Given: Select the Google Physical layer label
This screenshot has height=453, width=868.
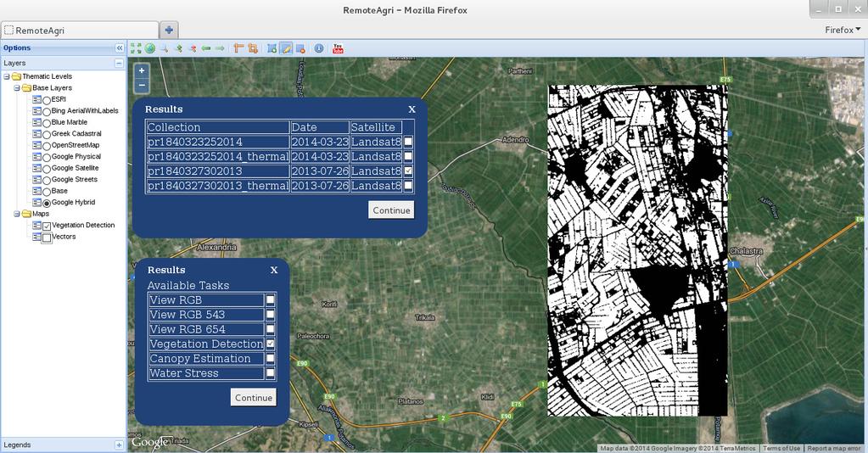Looking at the screenshot, I should (x=76, y=157).
